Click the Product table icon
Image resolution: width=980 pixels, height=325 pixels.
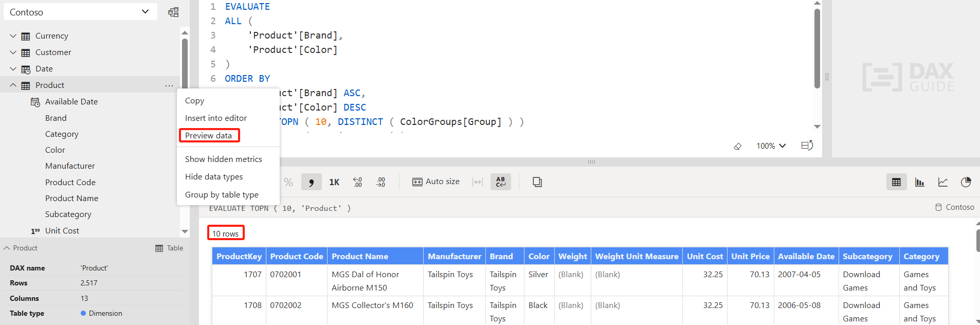tap(26, 85)
